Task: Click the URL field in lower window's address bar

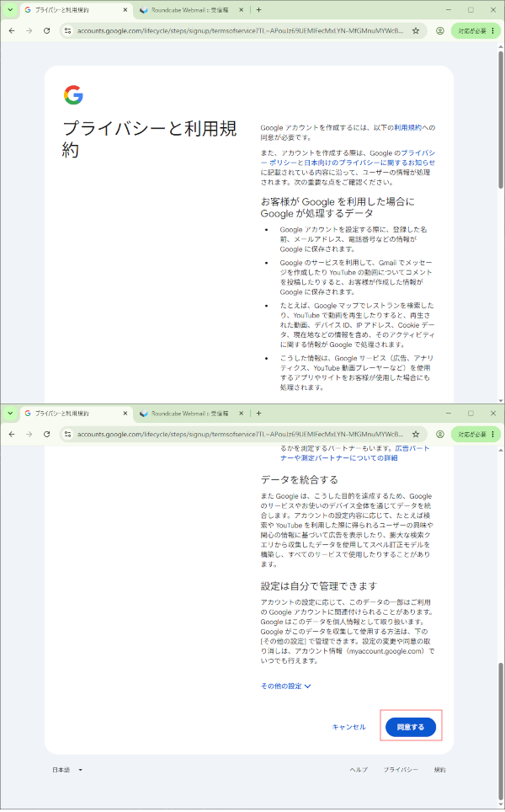Action: pos(240,435)
